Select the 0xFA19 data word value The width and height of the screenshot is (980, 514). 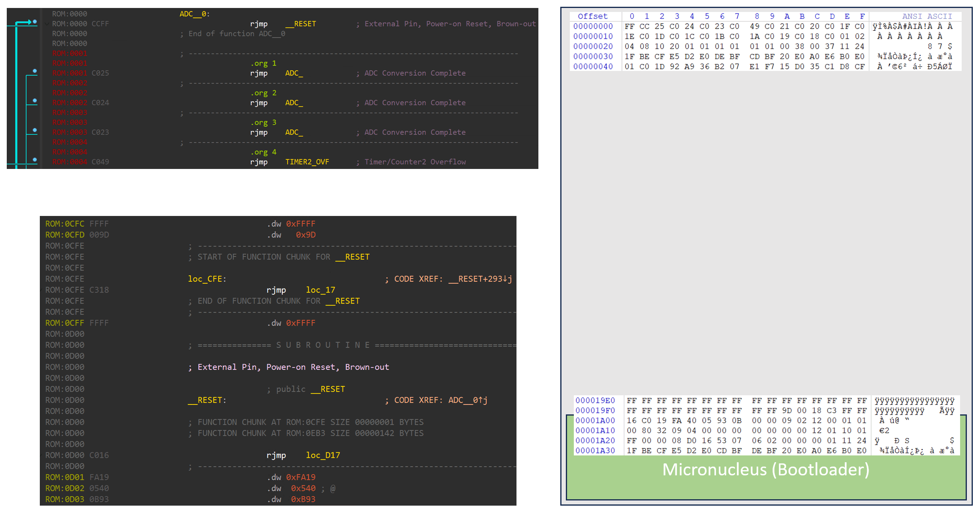300,477
